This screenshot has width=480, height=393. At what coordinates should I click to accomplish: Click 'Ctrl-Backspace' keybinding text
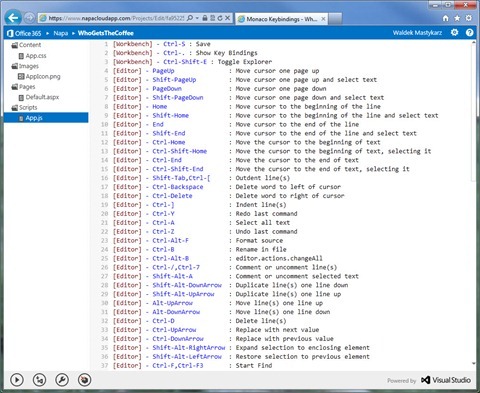click(178, 187)
